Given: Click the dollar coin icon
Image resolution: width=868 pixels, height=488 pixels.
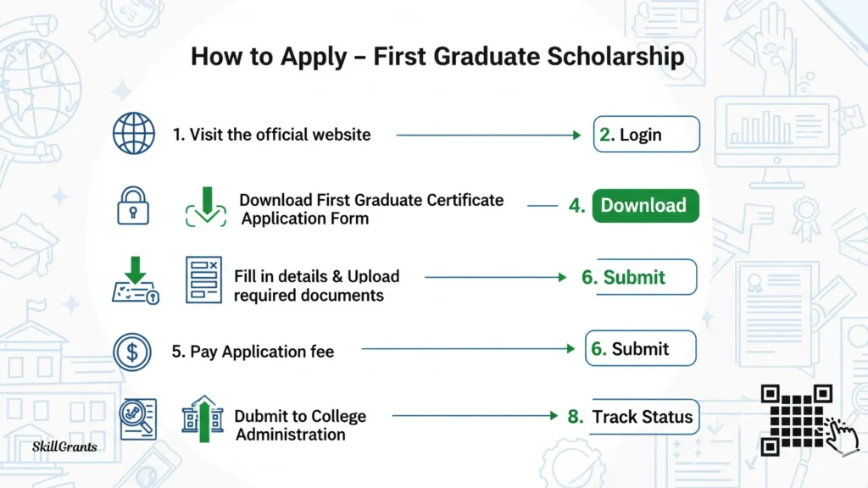Looking at the screenshot, I should point(132,352).
